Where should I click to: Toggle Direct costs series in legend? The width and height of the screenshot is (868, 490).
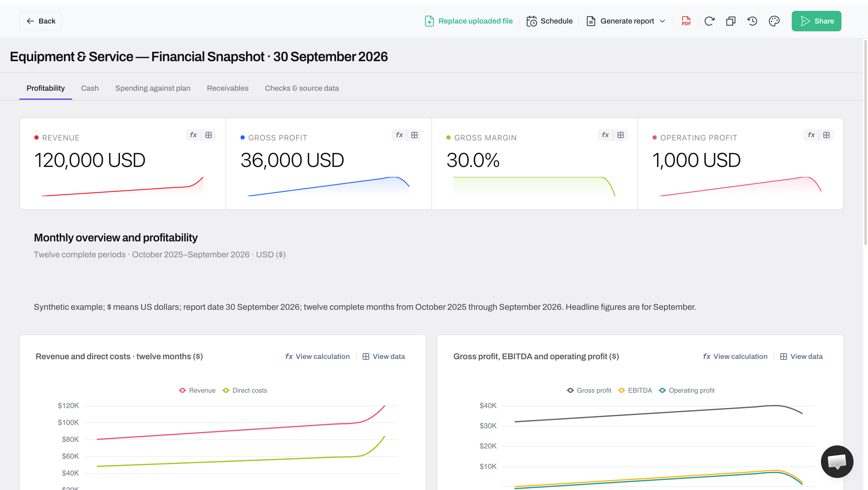[245, 390]
